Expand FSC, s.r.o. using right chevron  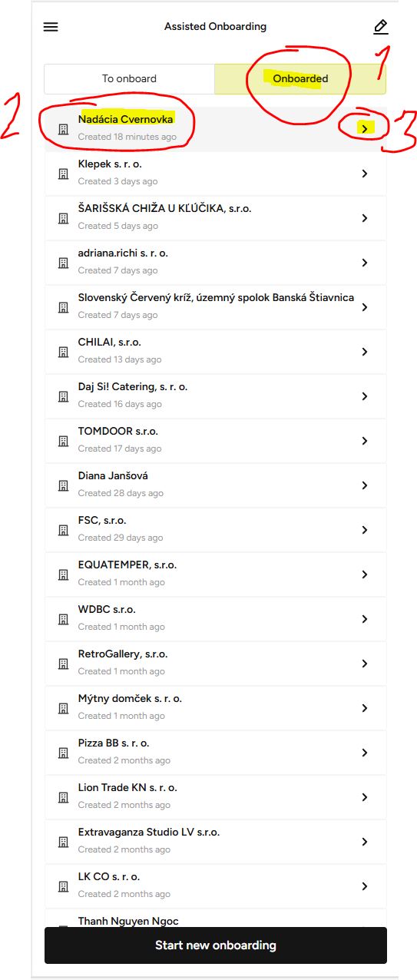[365, 530]
